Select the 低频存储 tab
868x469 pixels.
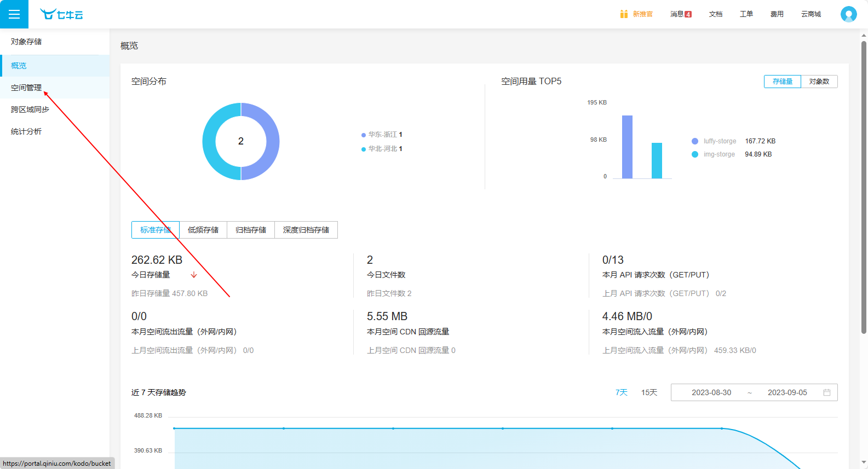click(203, 230)
